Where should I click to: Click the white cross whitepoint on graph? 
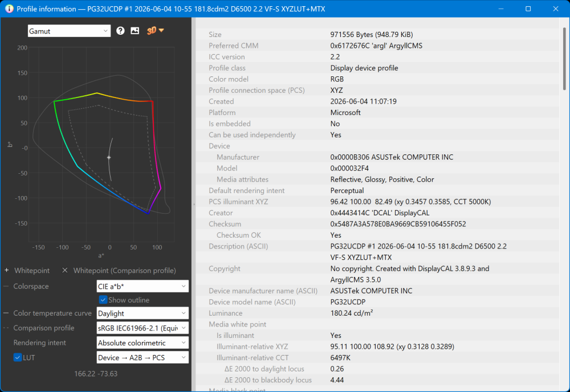tap(109, 157)
